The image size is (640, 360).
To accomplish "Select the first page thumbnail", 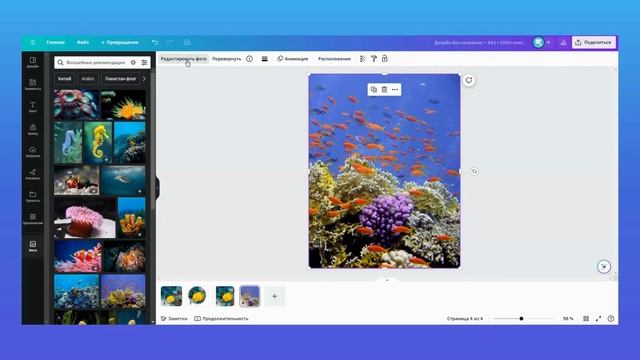I will click(x=171, y=296).
